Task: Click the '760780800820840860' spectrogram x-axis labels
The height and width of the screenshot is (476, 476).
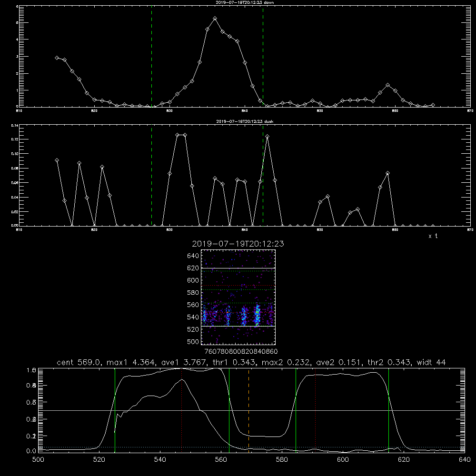Action: 241,352
